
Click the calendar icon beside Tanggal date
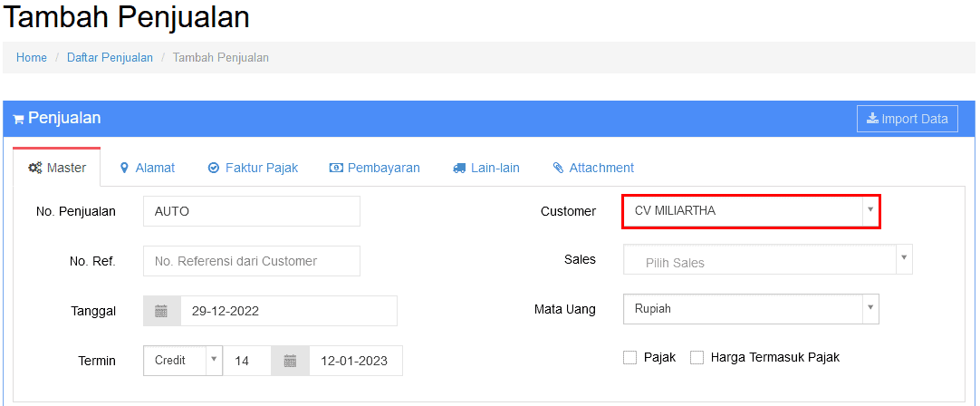pos(162,311)
